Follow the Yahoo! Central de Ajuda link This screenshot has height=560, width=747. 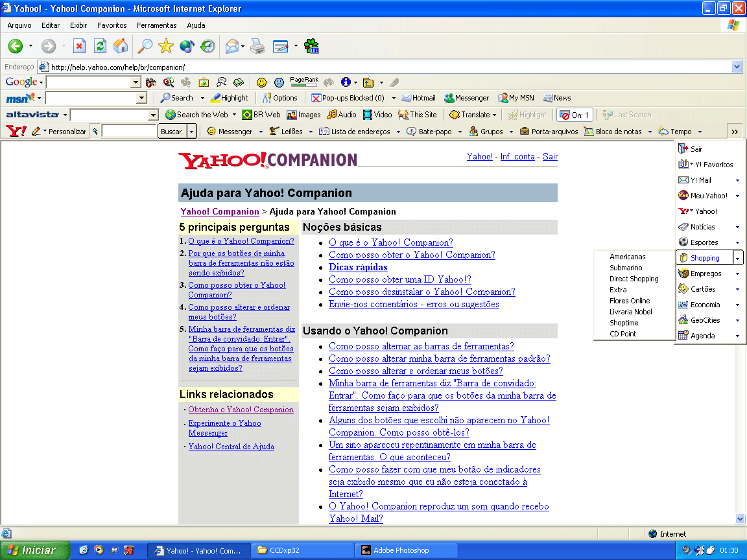click(231, 447)
